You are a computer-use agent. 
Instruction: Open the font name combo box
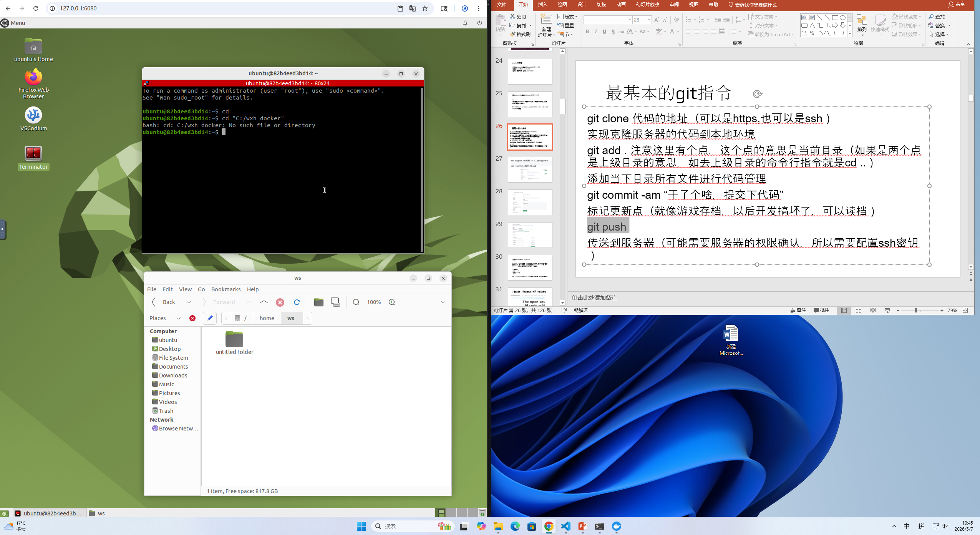607,20
